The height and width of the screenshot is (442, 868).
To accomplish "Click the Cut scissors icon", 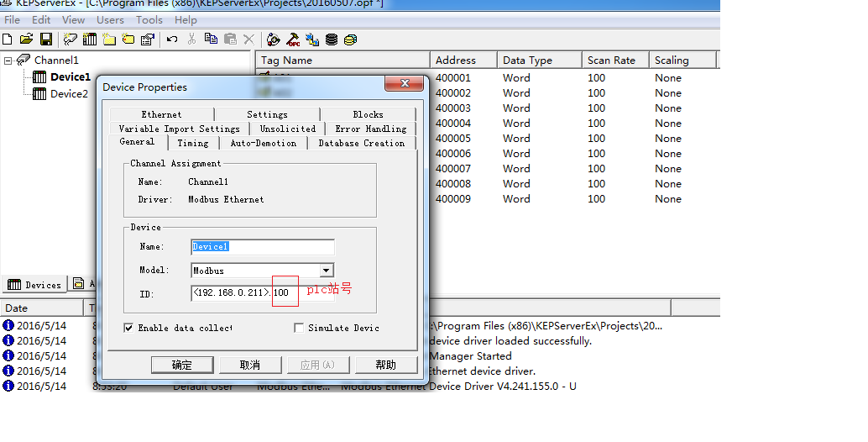I will coord(191,39).
